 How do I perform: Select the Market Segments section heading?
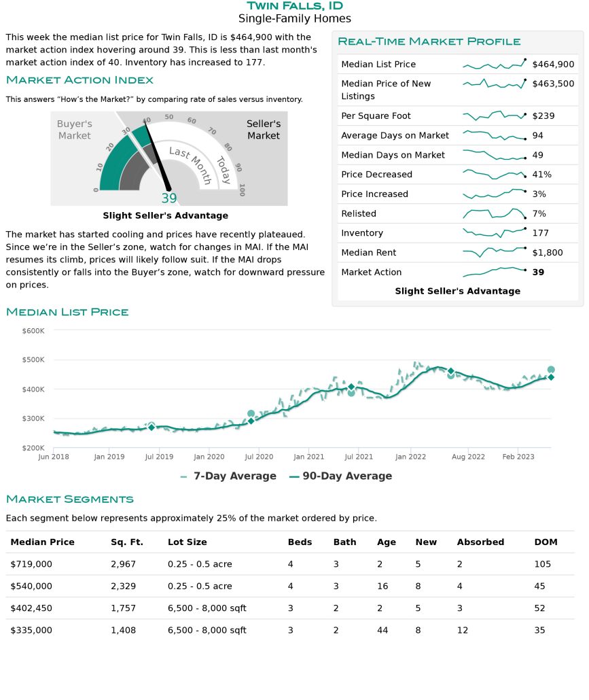(x=69, y=500)
